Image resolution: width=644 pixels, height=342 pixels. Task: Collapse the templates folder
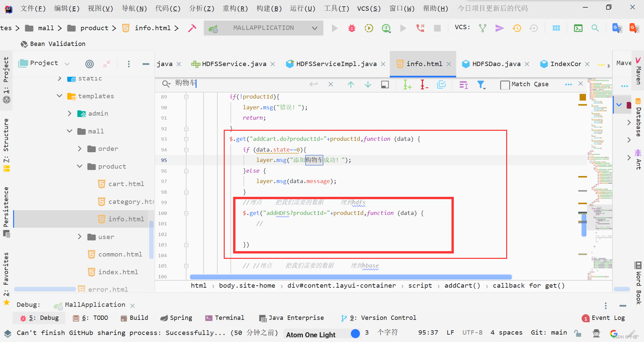[60, 96]
